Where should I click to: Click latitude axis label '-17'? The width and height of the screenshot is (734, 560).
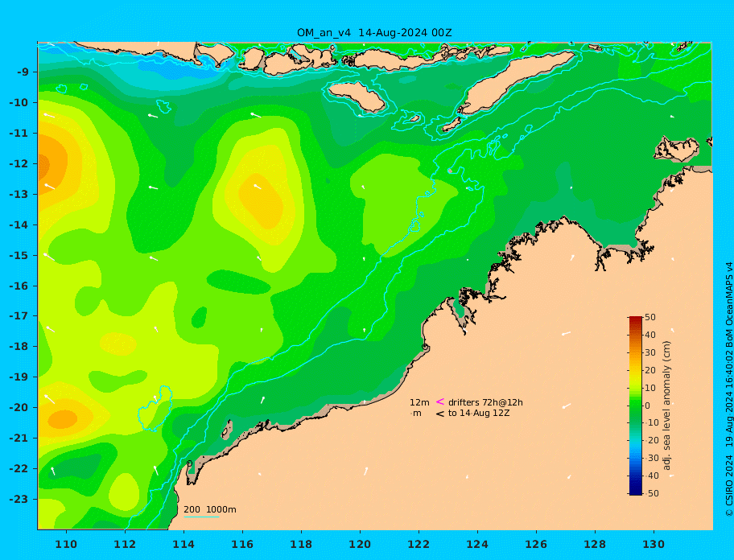coord(19,316)
